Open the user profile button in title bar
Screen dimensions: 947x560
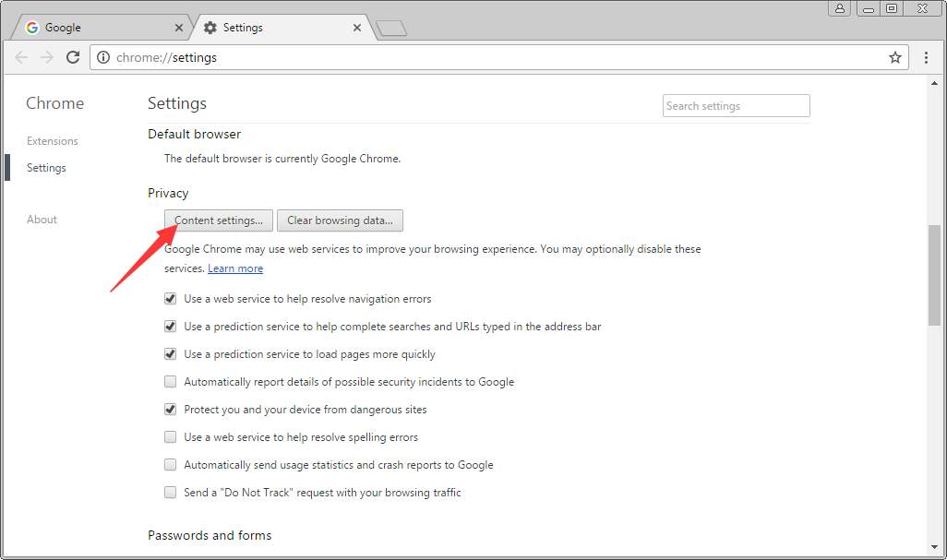click(x=840, y=8)
